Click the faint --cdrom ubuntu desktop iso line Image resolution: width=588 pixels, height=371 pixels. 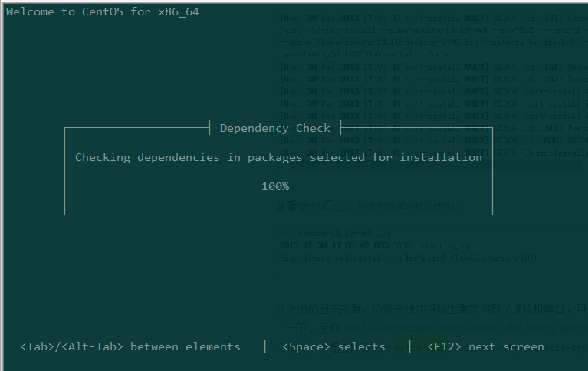(x=429, y=43)
